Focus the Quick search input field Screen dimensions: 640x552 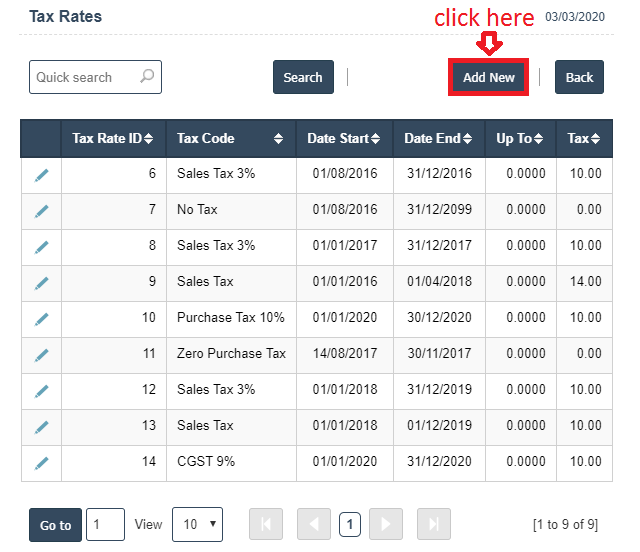click(x=85, y=77)
